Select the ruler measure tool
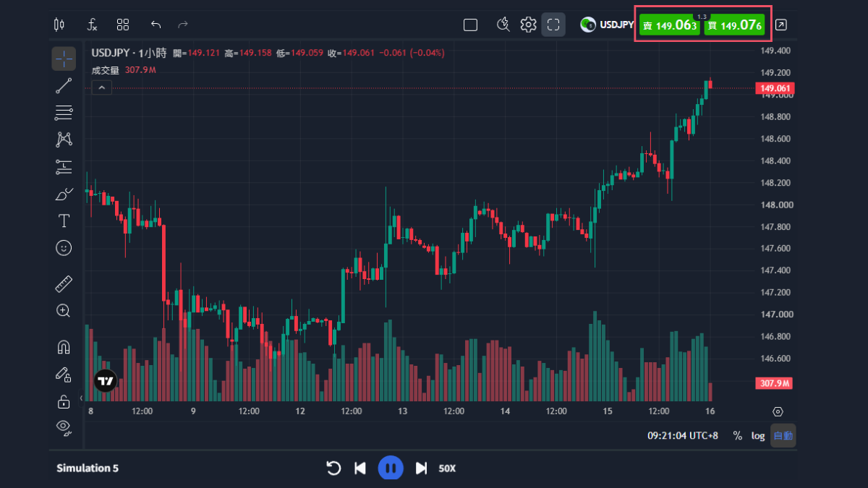Viewport: 868px width, 488px height. (x=64, y=284)
